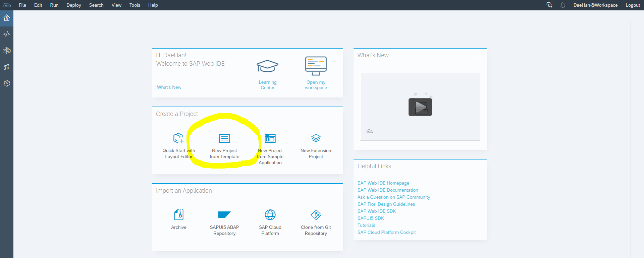This screenshot has width=644, height=258.
Task: Import from SAP Cloud Platform globe icon
Action: tap(270, 215)
